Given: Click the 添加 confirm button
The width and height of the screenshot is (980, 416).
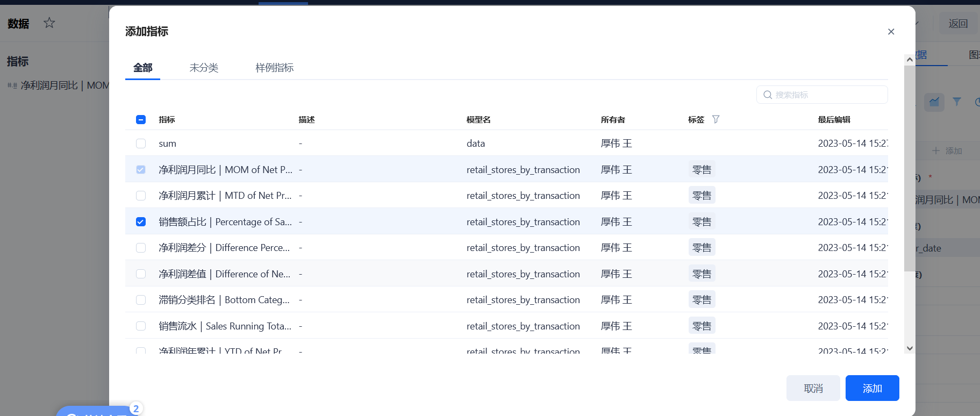Looking at the screenshot, I should pyautogui.click(x=872, y=388).
